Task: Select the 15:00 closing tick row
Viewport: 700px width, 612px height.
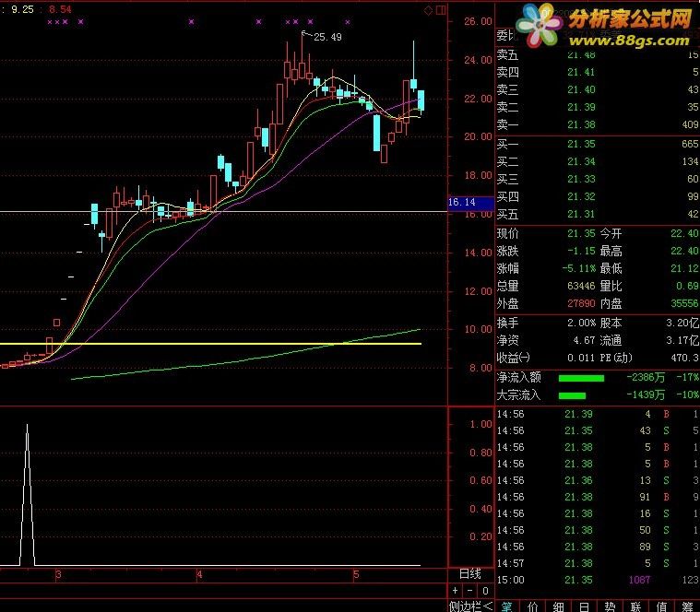Action: [x=598, y=580]
